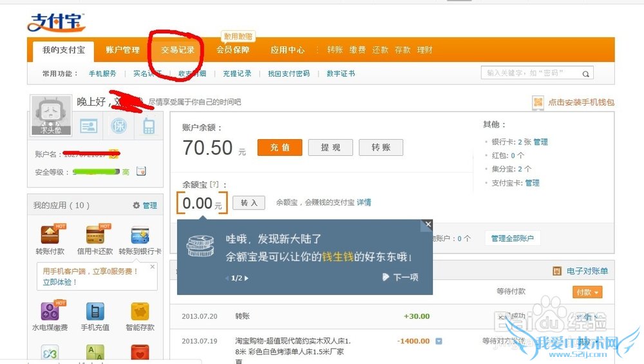This screenshot has width=644, height=364.
Task: Click the security level progress bar
Action: (96, 172)
